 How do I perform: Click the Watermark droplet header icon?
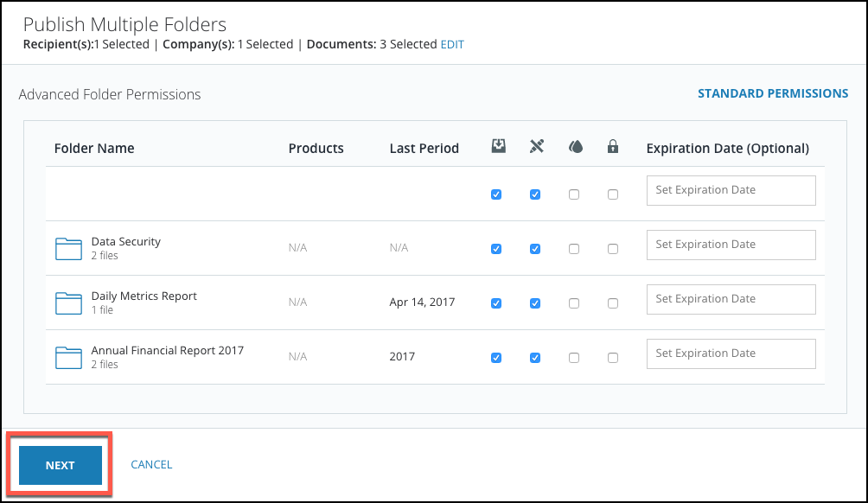[x=574, y=147]
